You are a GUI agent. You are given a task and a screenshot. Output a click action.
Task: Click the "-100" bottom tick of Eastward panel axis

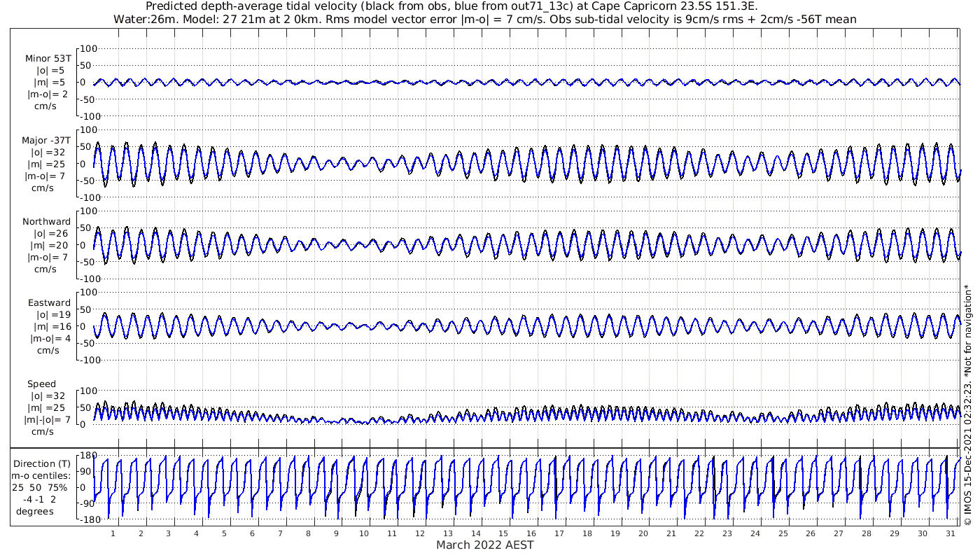pos(90,359)
